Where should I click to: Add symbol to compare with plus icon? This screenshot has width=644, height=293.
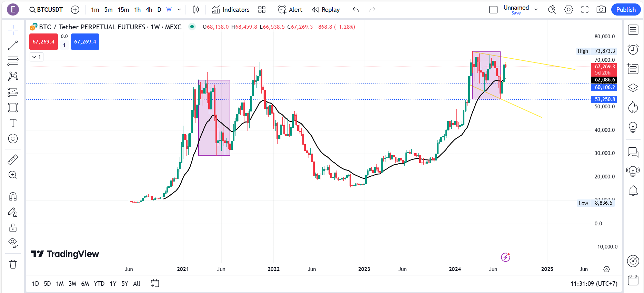(x=75, y=10)
